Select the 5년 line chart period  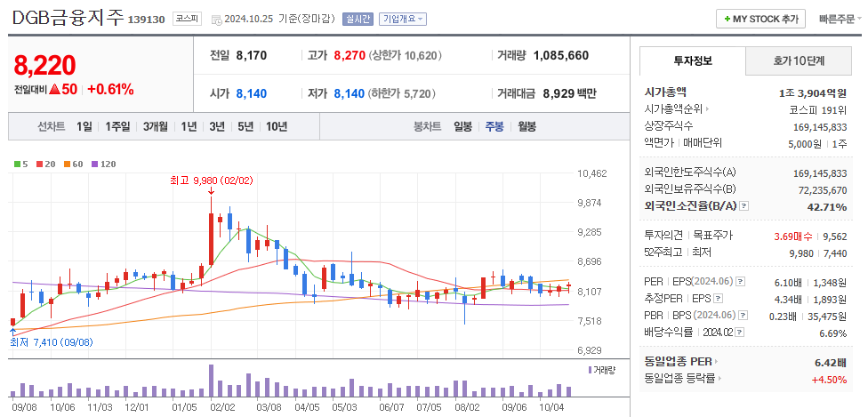pos(245,127)
